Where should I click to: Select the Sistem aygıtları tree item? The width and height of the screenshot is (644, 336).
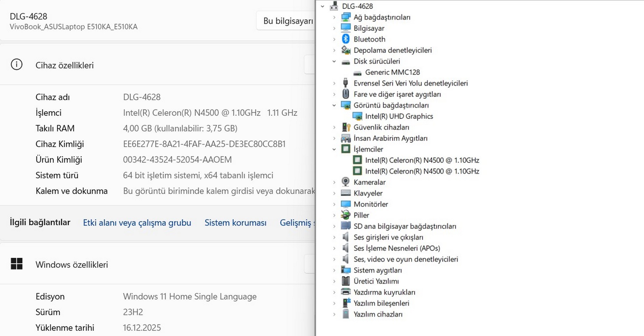(377, 270)
